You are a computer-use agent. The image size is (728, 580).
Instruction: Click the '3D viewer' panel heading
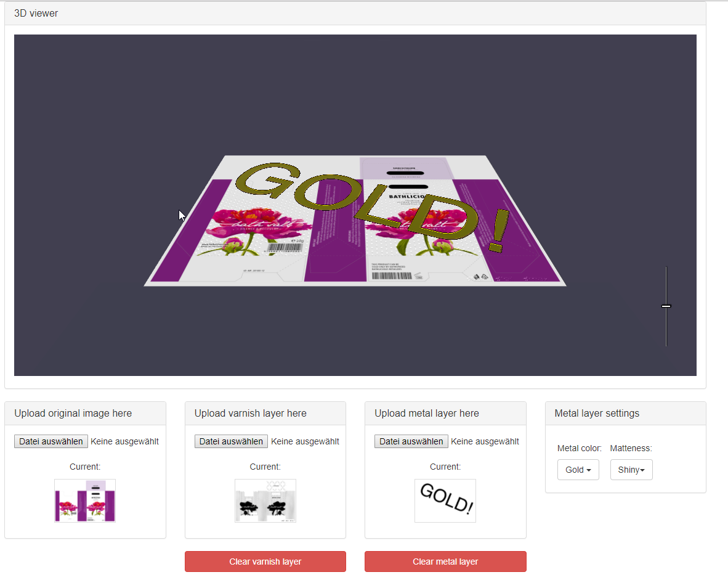click(36, 14)
